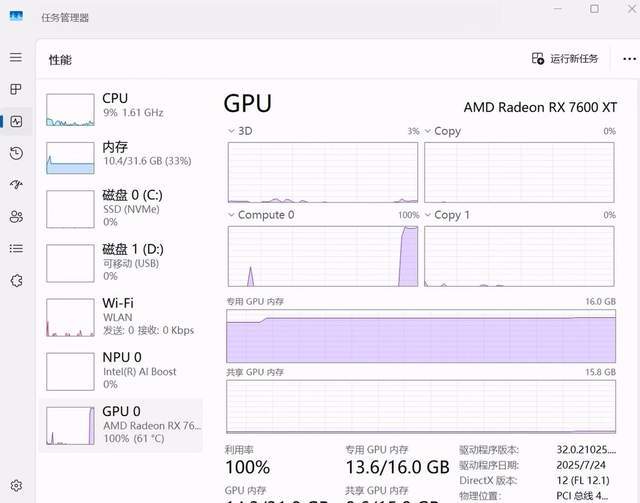
Task: Expand the Compute 0 graph dropdown
Action: (232, 215)
